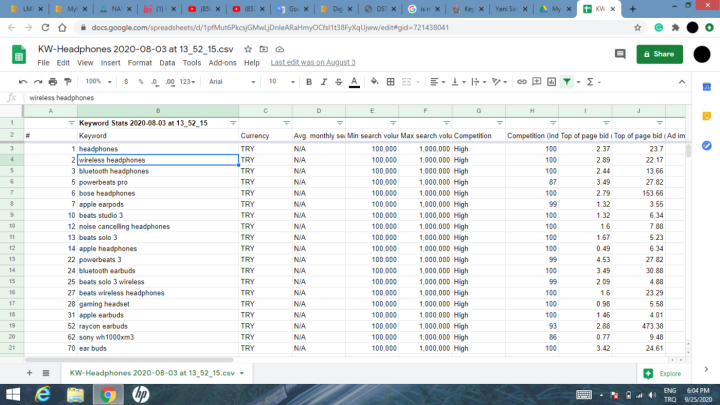Open vertical align dropdown
This screenshot has width=720, height=405.
point(458,82)
